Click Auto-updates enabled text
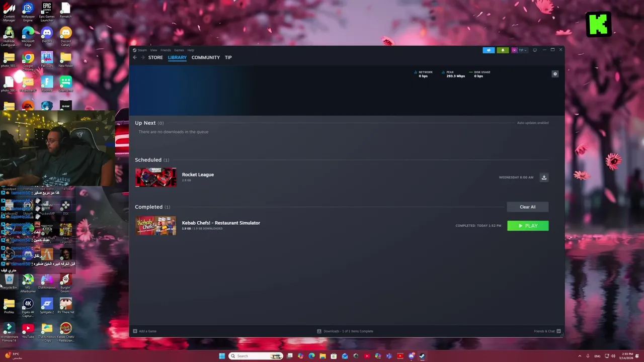 pyautogui.click(x=533, y=123)
